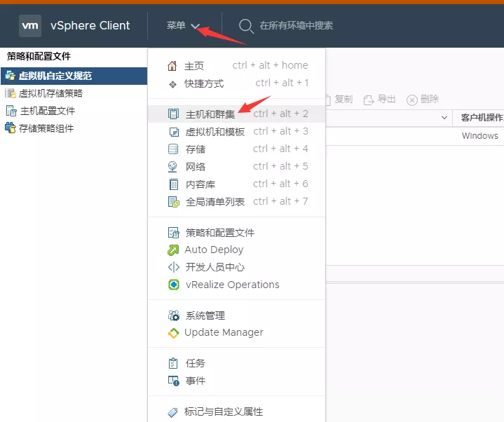Click the Content Libraries (内容库) icon

pos(173,184)
